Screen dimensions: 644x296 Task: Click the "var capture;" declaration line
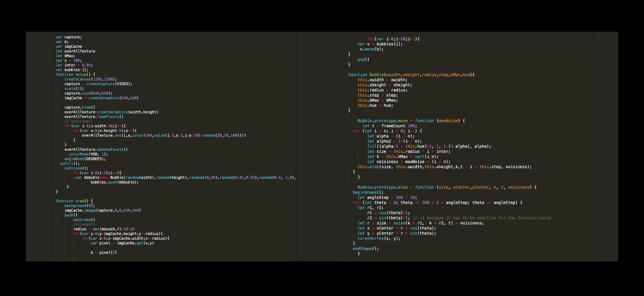(68, 37)
